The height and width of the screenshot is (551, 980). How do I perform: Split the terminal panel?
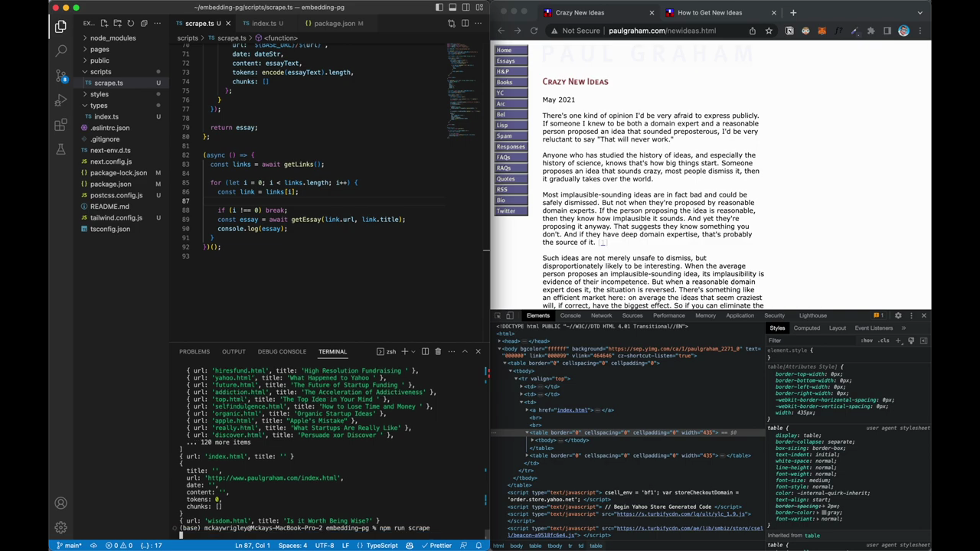(x=425, y=351)
